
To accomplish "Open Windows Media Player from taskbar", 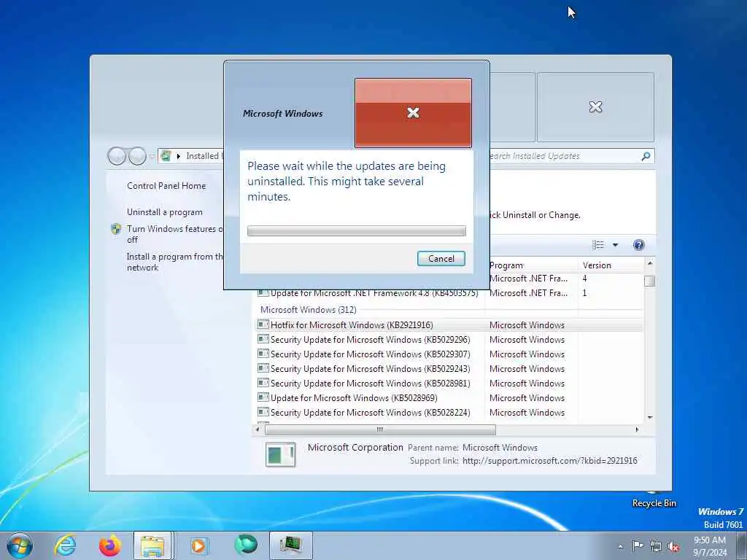I will 198,545.
